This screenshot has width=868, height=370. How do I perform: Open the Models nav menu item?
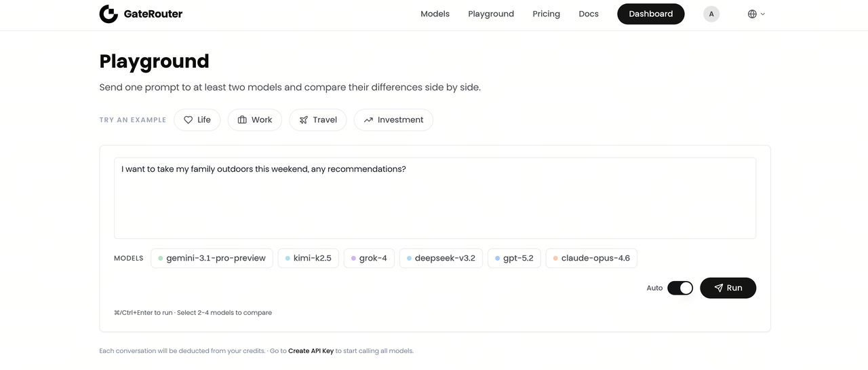coord(435,14)
